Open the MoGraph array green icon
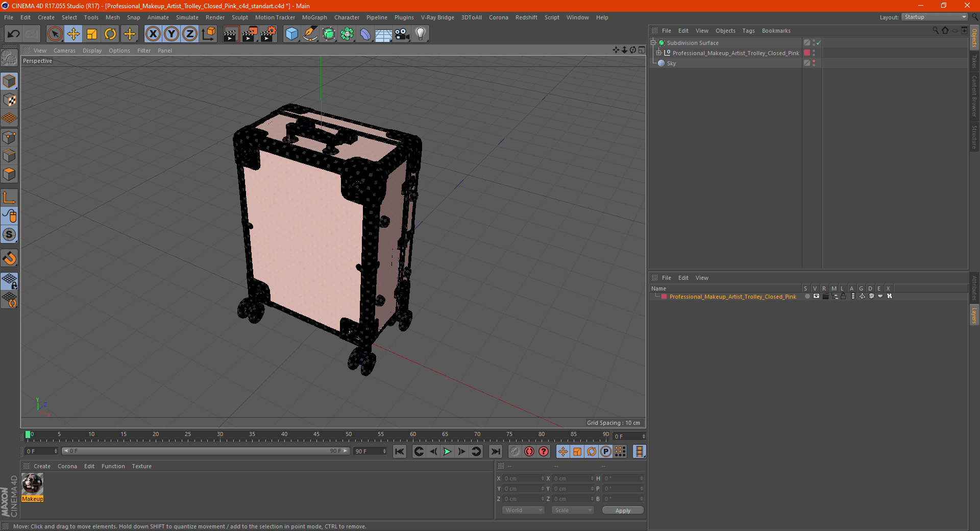980x531 pixels. 347,34
